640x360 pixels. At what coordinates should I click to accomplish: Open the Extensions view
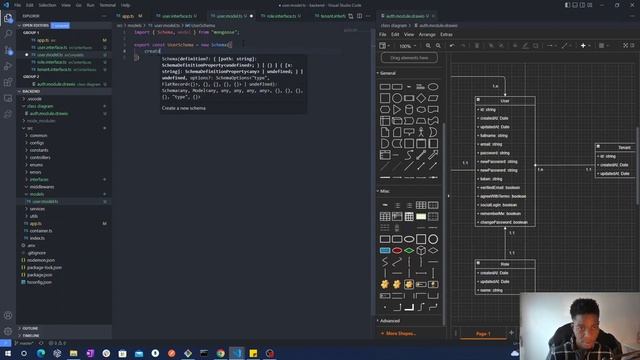pos(8,82)
